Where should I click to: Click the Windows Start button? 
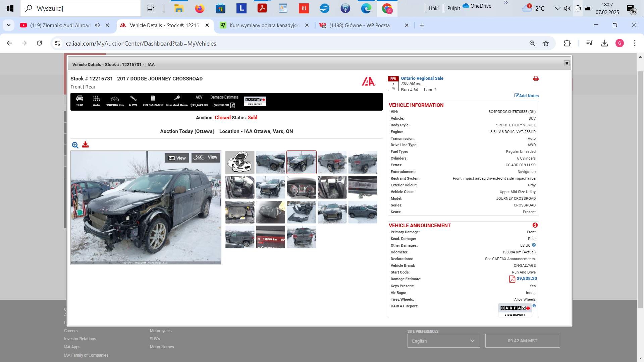(x=10, y=8)
